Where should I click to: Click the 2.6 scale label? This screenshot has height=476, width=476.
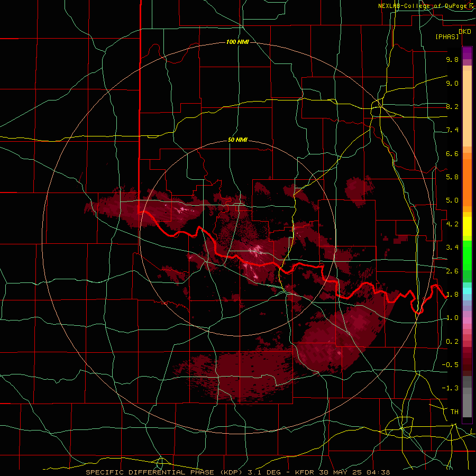point(452,271)
